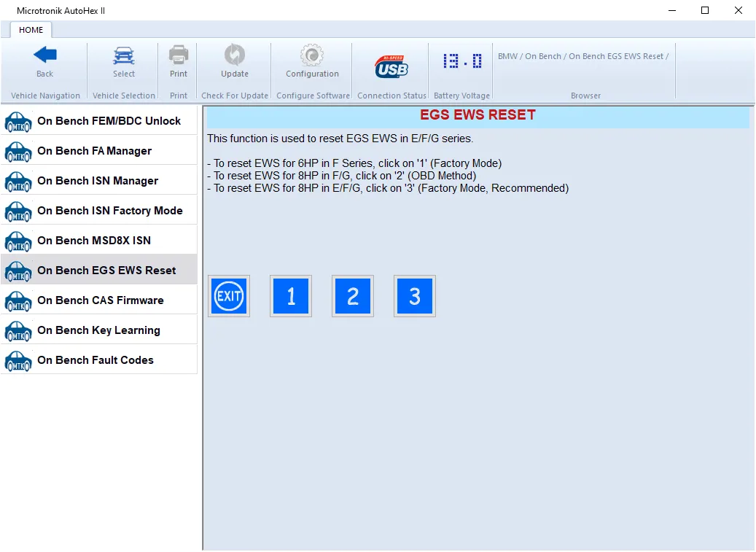Screen dimensions: 756x552
Task: Open On Bench FA Manager menu entry
Action: pos(99,150)
